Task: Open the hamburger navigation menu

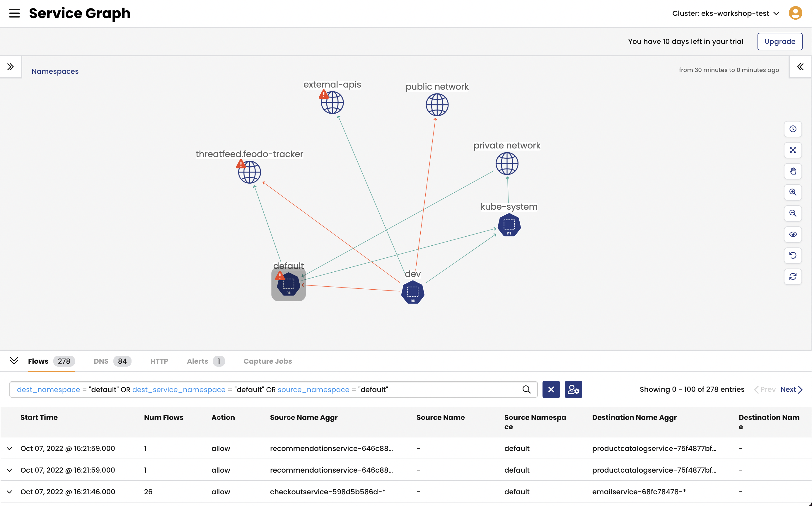Action: (x=14, y=13)
